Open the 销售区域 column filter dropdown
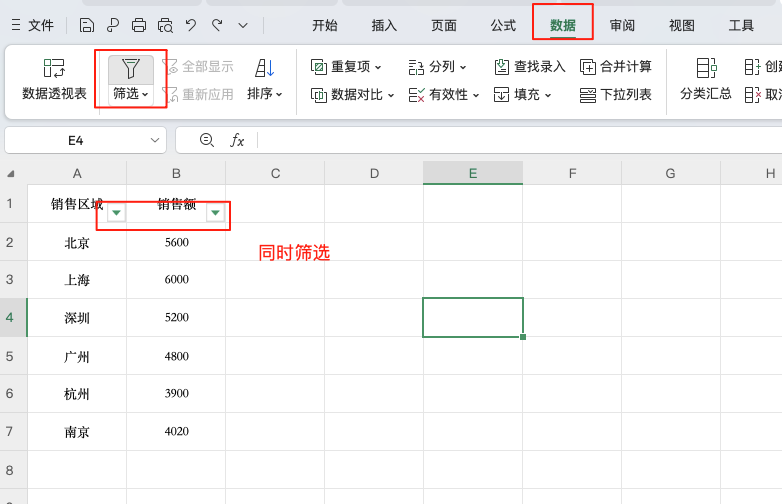 pos(117,213)
